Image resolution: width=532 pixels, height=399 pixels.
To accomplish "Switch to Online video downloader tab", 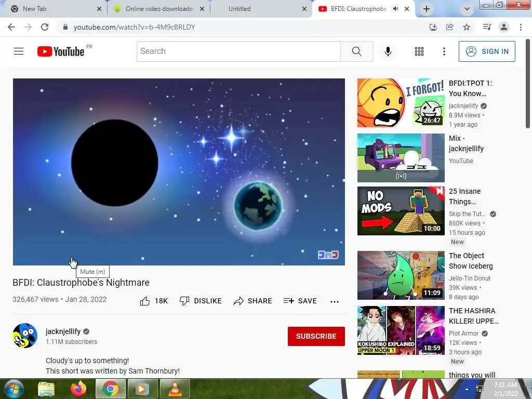I will pyautogui.click(x=158, y=9).
